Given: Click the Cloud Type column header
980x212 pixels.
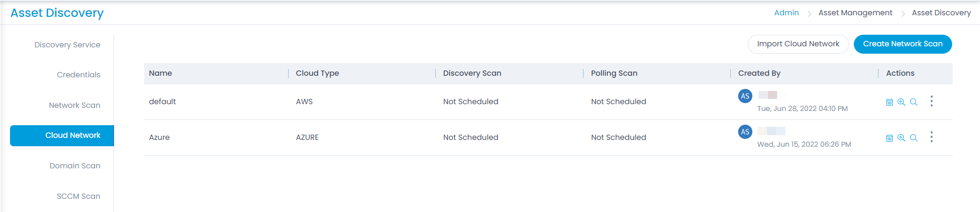Looking at the screenshot, I should [318, 73].
